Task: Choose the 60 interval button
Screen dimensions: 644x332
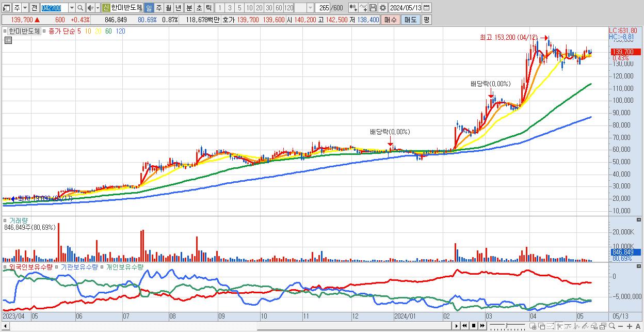Action: 279,8
